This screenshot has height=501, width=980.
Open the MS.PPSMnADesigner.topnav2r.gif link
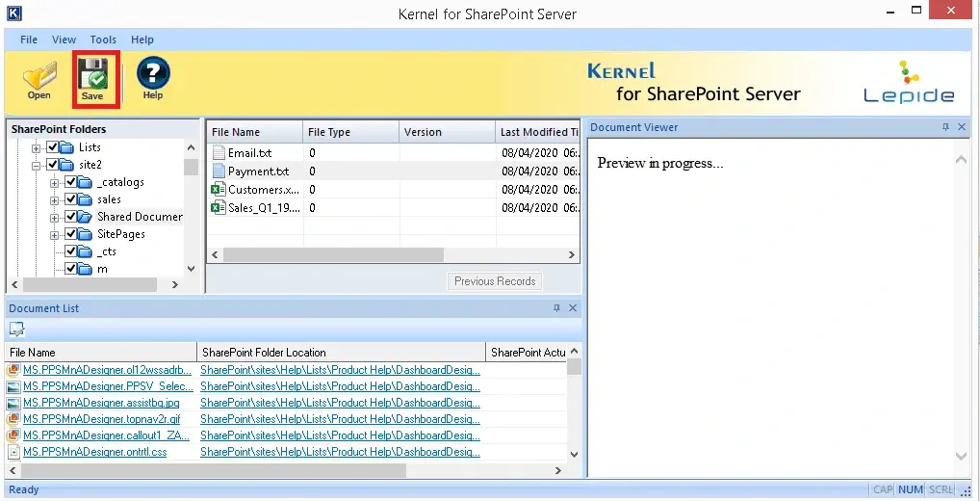click(x=102, y=419)
